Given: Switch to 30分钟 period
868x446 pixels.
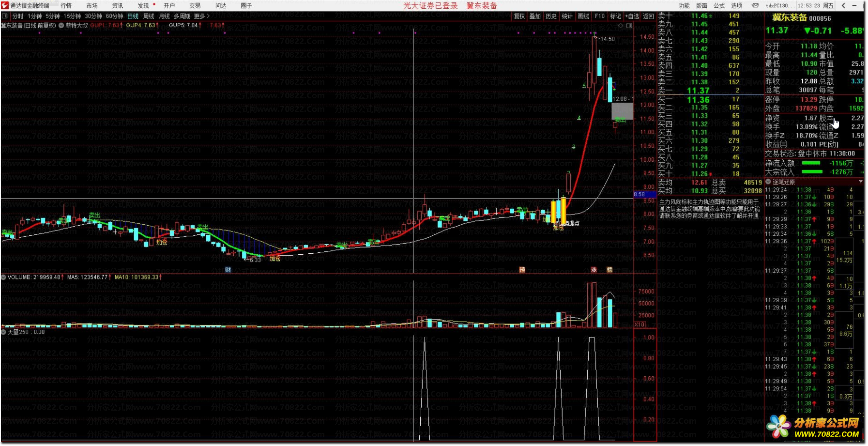Looking at the screenshot, I should [93, 16].
